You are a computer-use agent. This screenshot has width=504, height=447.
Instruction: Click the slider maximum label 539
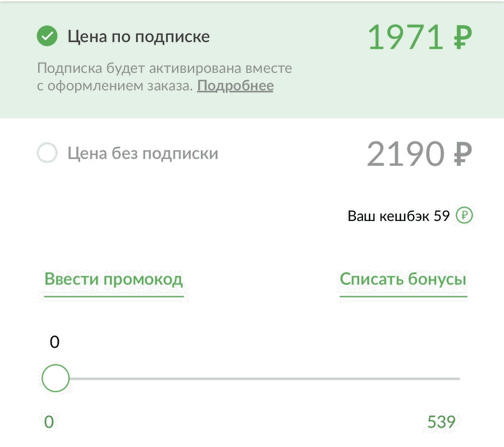point(441,422)
